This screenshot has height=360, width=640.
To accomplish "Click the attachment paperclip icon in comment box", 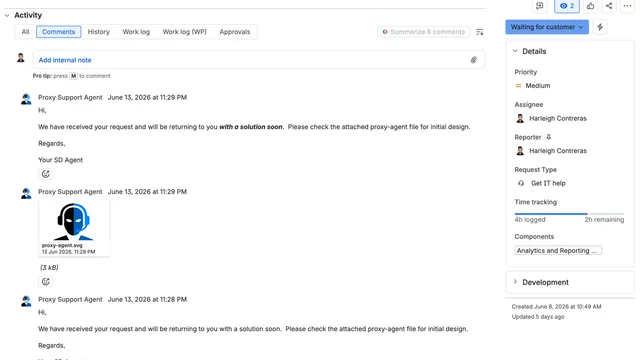I will click(x=473, y=60).
